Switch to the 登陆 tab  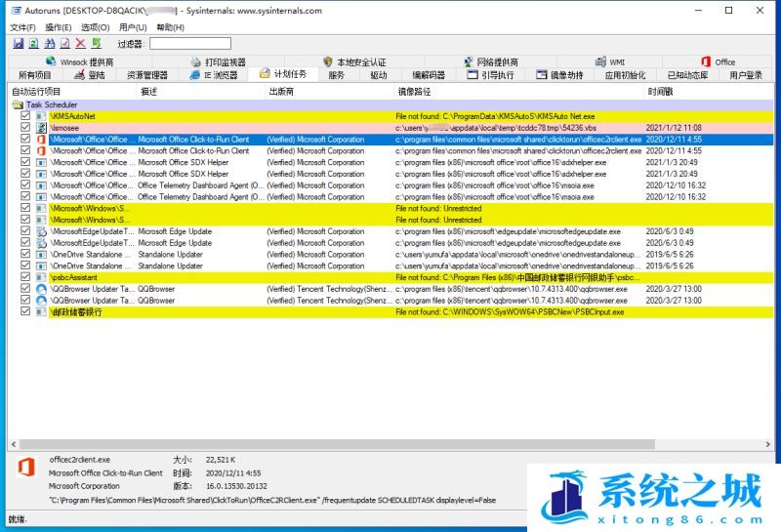90,75
